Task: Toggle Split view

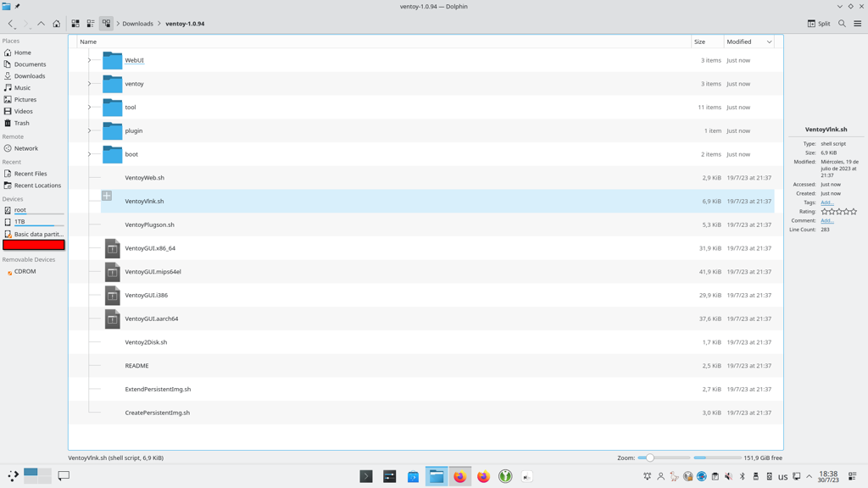Action: (818, 24)
